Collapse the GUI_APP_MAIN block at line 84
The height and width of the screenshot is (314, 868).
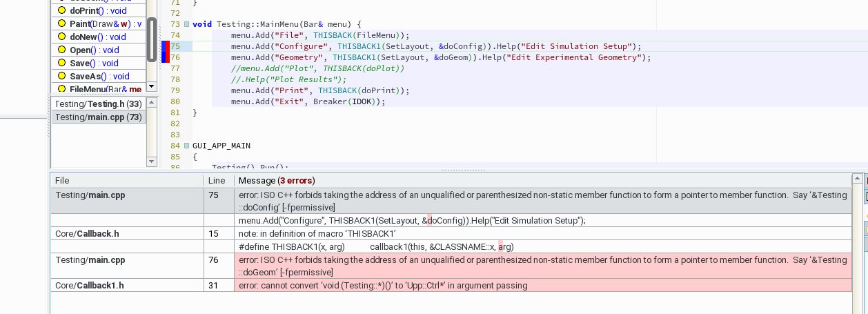point(186,146)
